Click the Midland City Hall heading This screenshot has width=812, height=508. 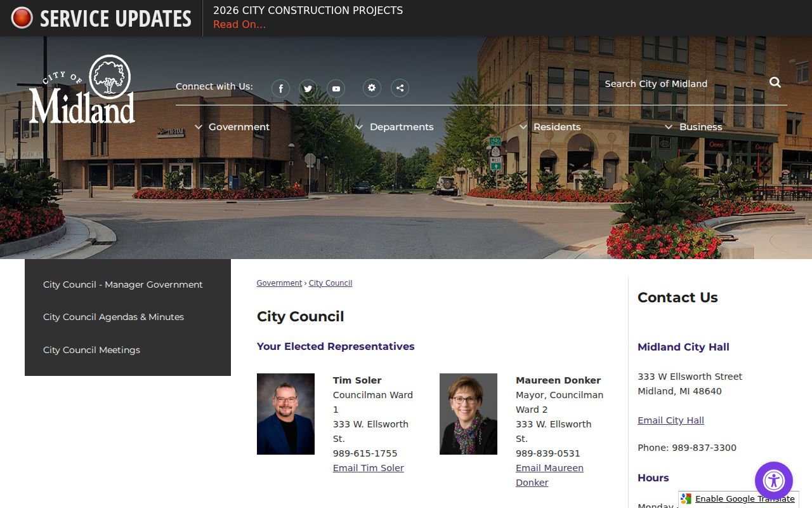[683, 347]
